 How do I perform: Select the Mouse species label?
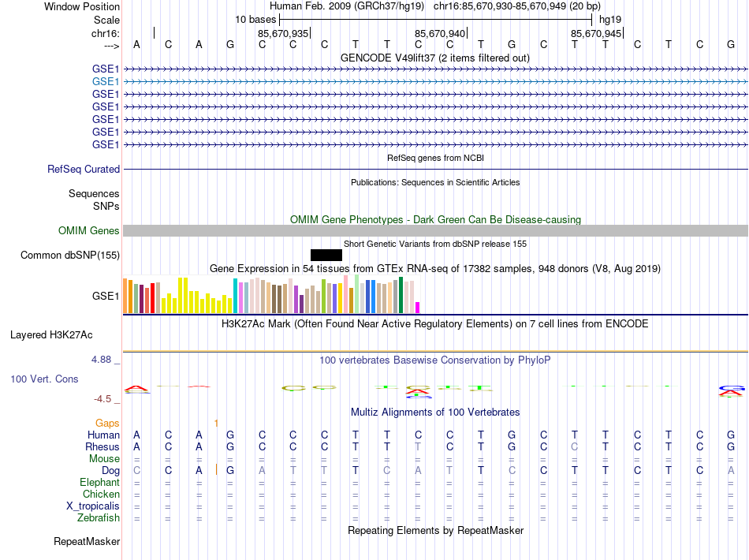(104, 459)
